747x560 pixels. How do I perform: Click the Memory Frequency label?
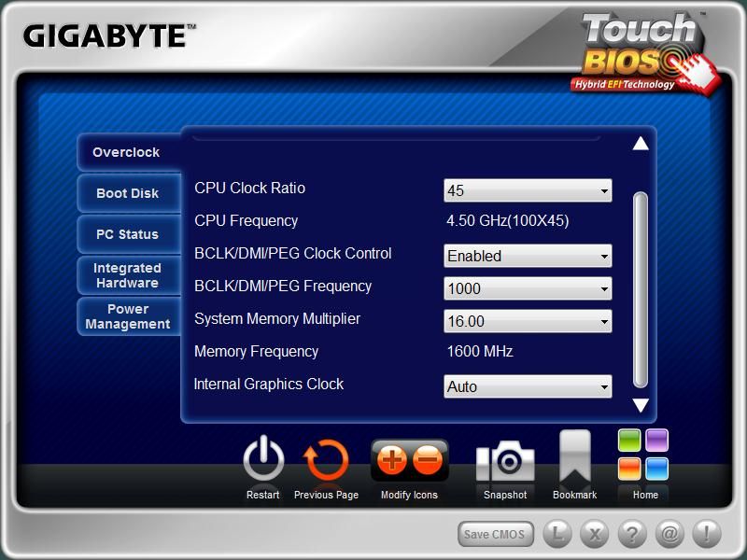(256, 352)
